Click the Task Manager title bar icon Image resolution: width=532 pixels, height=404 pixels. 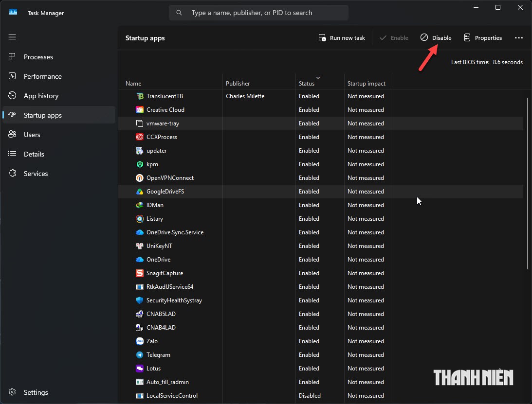13,13
